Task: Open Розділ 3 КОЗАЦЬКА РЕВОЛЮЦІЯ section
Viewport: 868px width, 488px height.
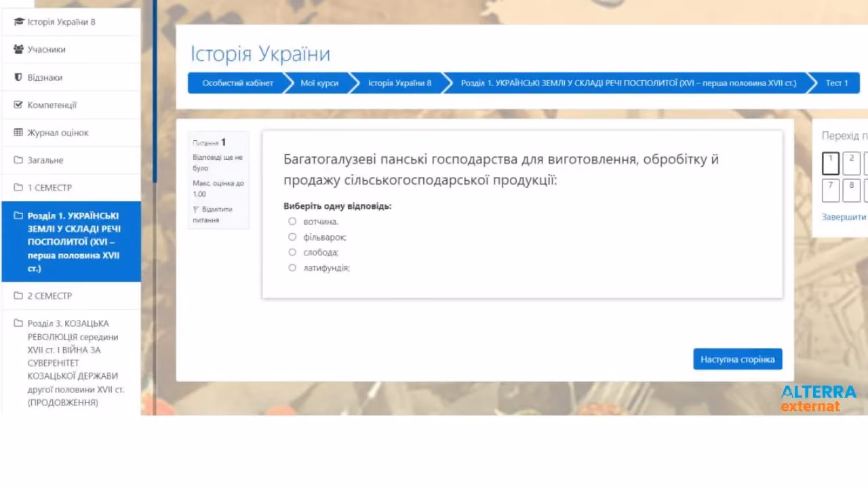Action: 71,363
